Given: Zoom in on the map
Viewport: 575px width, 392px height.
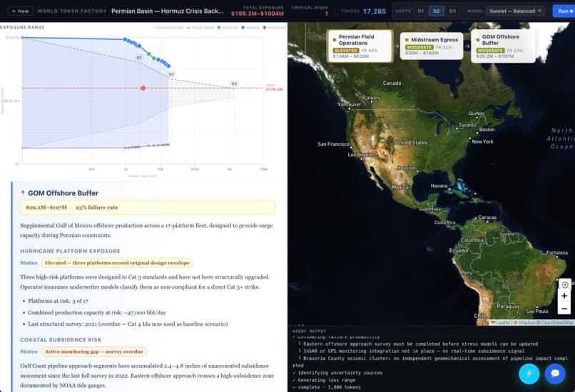Looking at the screenshot, I should pos(564,296).
